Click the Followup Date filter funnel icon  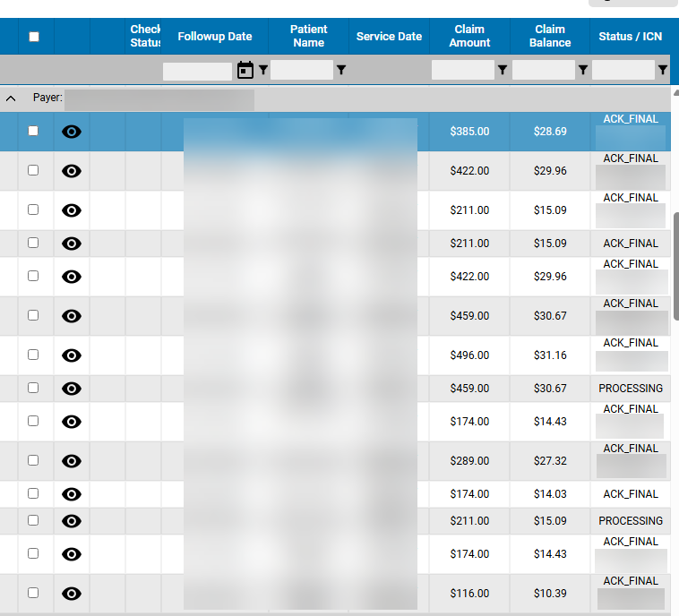(x=263, y=70)
